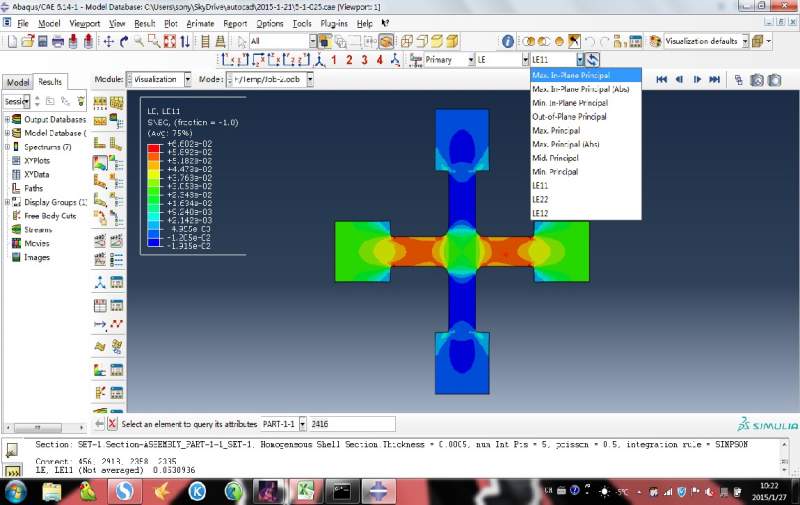This screenshot has height=505, width=800.
Task: Choose LE22 component in the list
Action: click(540, 199)
